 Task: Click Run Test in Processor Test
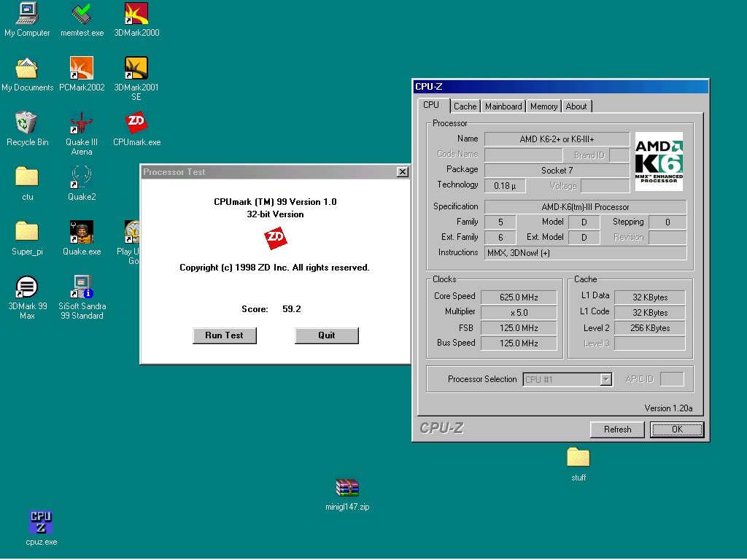coord(225,335)
